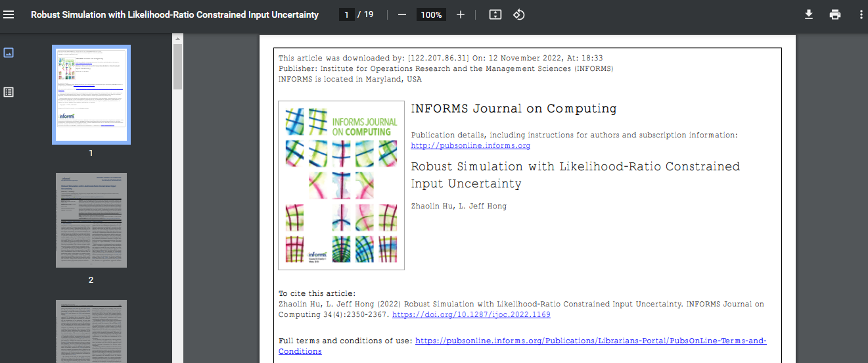
Task: Click the zoom out minus icon
Action: (x=402, y=14)
